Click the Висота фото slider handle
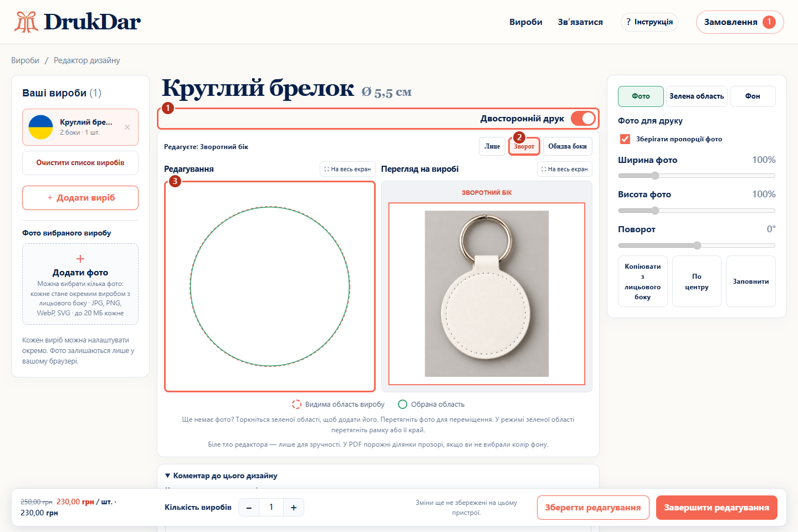 [655, 211]
